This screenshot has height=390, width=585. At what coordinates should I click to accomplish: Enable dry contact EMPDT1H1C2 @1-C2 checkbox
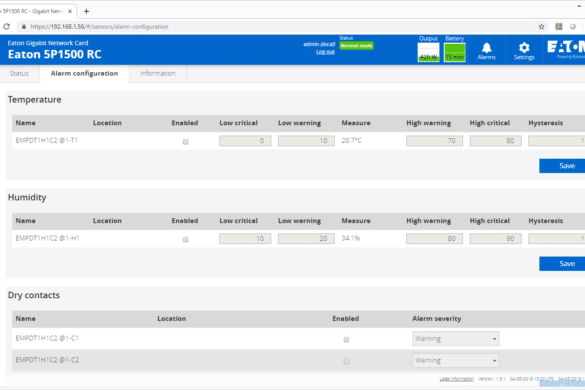point(346,361)
